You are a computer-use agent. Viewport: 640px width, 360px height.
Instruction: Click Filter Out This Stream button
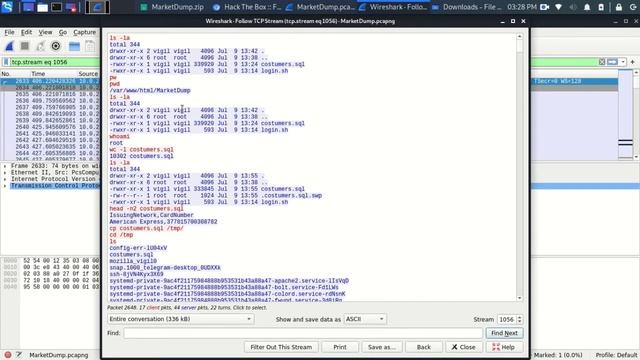pos(281,347)
